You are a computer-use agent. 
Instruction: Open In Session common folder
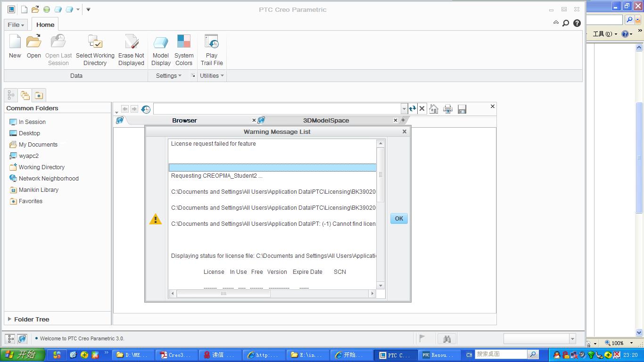point(27,122)
